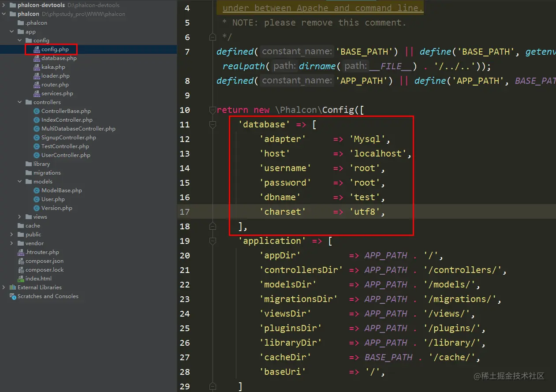Fold the 'database' array at line 11
This screenshot has height=392, width=556.
pos(213,125)
